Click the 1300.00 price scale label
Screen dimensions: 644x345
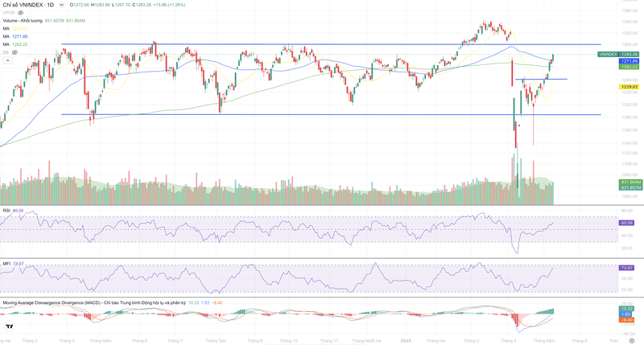click(x=630, y=44)
